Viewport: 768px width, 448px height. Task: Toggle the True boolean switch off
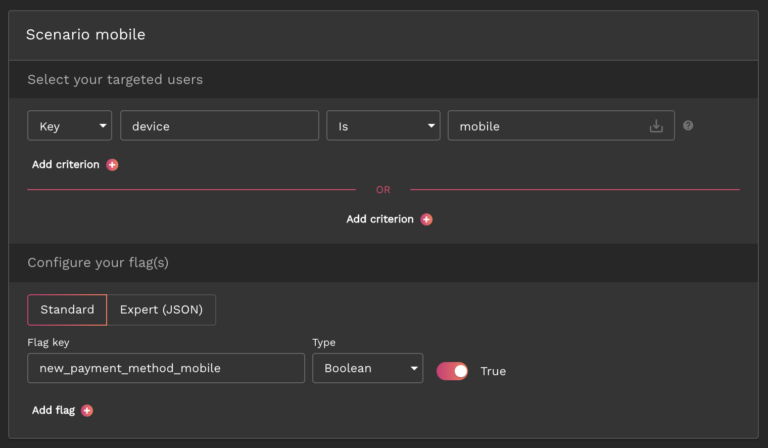[x=452, y=371]
